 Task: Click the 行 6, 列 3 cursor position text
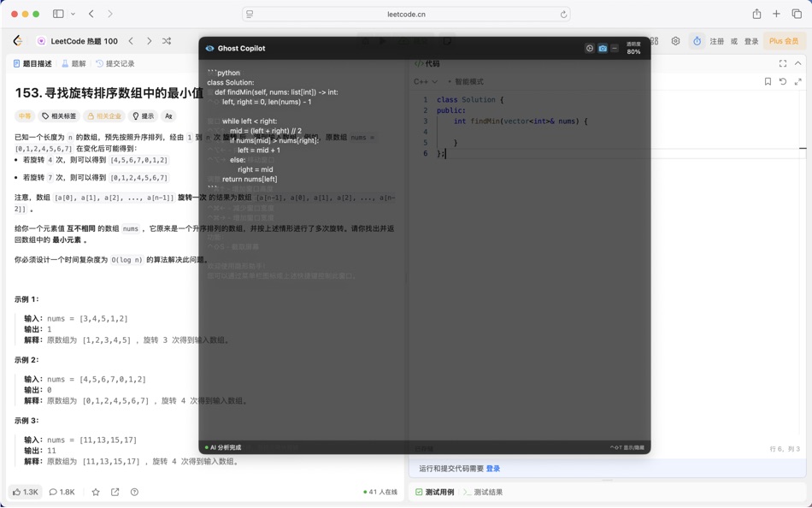click(x=785, y=449)
